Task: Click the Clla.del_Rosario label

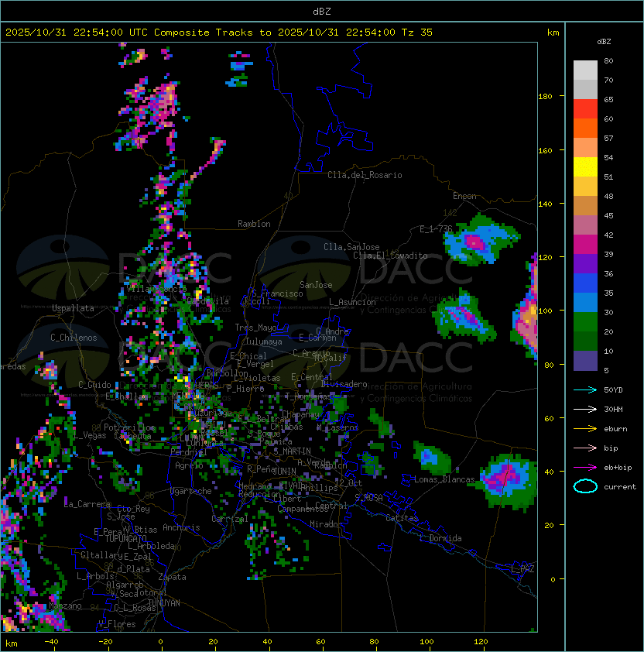Action: point(365,175)
